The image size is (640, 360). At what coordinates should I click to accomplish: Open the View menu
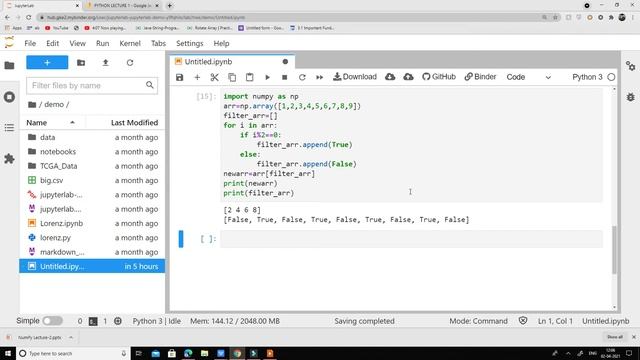coord(77,43)
